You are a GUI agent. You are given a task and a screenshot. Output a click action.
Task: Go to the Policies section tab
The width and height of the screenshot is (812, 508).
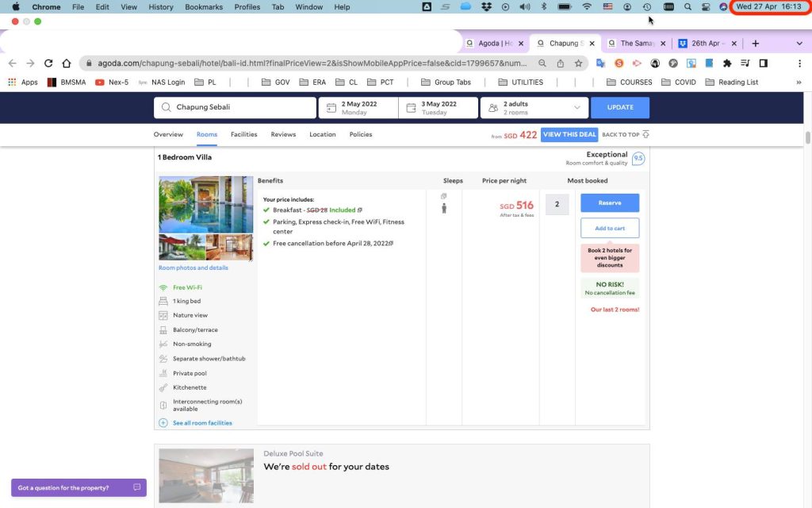(x=361, y=134)
